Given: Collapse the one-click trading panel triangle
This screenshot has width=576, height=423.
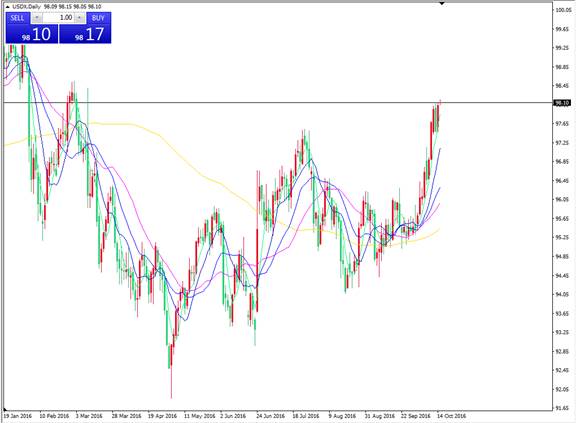Looking at the screenshot, I should 7,7.
